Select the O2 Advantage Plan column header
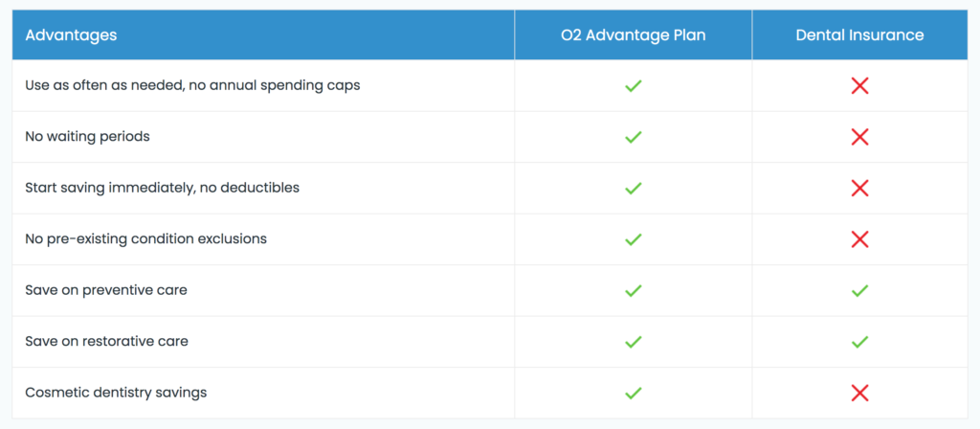The width and height of the screenshot is (980, 429). [x=634, y=35]
